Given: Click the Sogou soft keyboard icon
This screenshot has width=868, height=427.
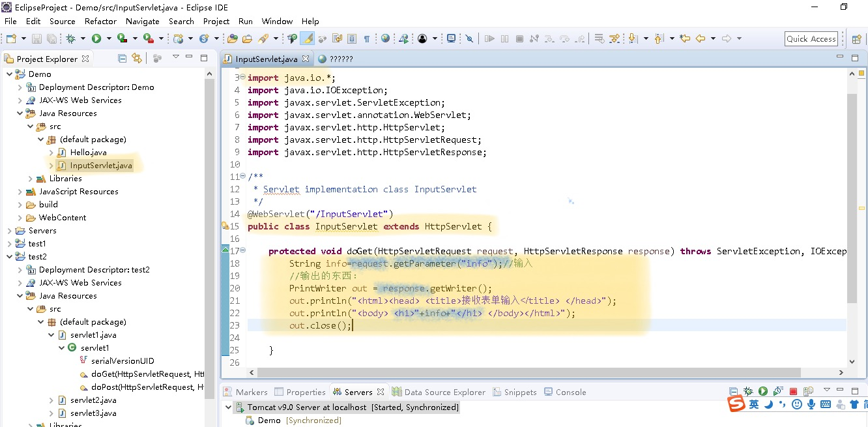Looking at the screenshot, I should click(826, 404).
